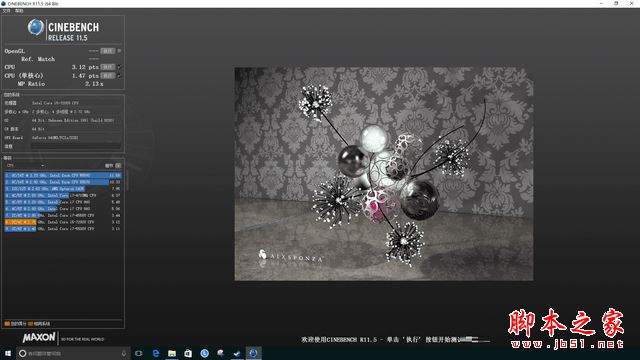Click the 'identical system' legend swatch
This screenshot has height=360, width=640.
tap(30, 324)
